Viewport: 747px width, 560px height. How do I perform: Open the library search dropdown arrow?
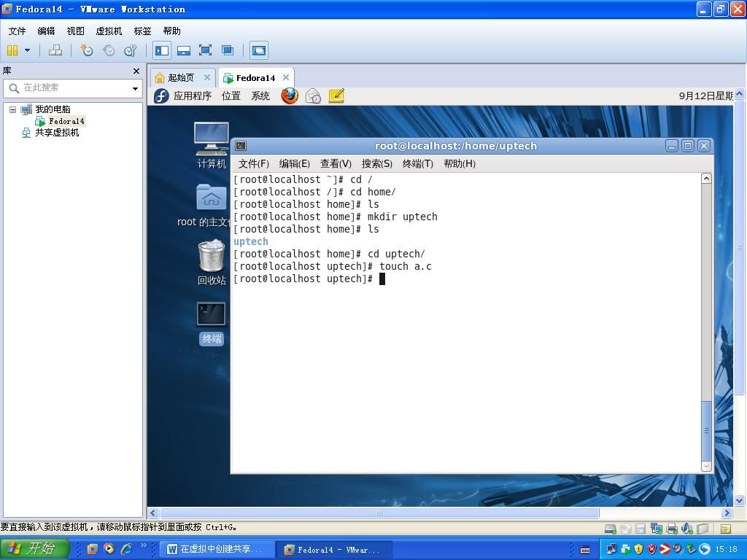(135, 88)
